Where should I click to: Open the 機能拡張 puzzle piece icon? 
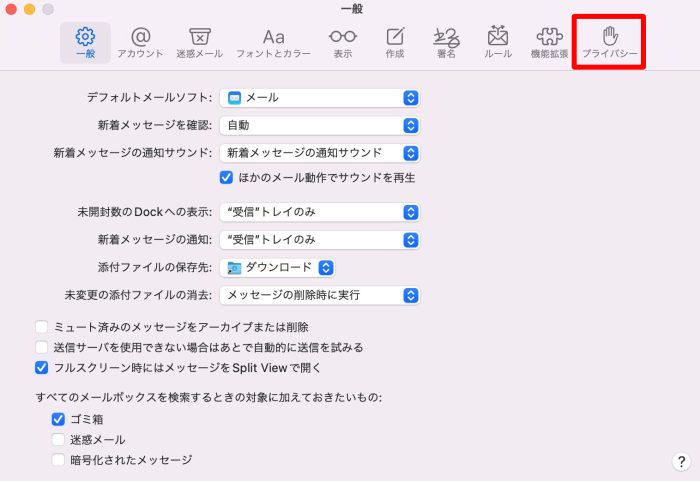tap(550, 40)
